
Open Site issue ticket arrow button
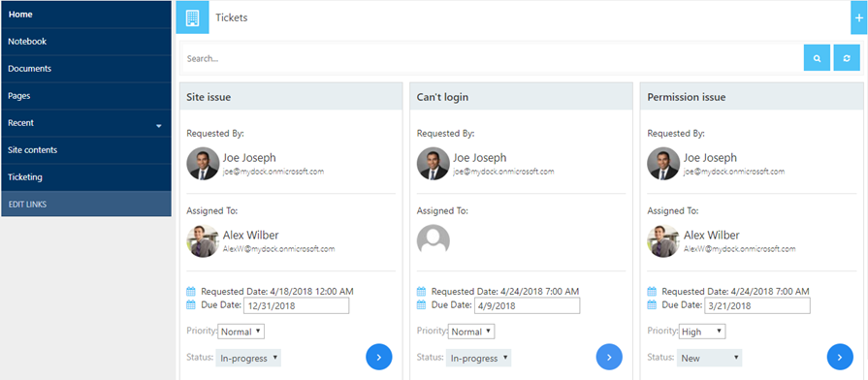(x=378, y=358)
